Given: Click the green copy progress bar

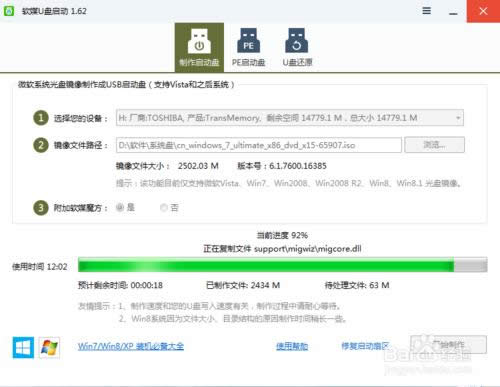Looking at the screenshot, I should [x=283, y=265].
